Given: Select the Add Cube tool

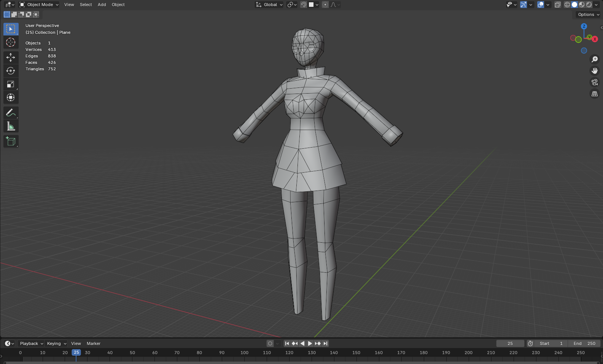Looking at the screenshot, I should pyautogui.click(x=11, y=141).
